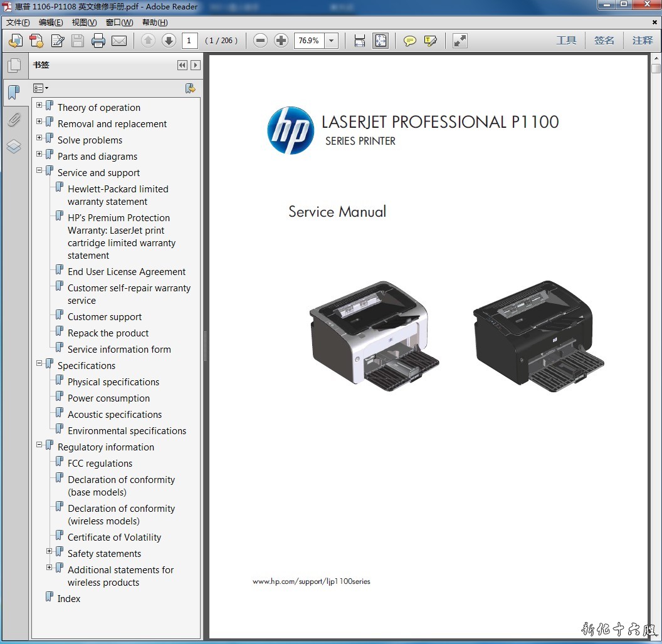The width and height of the screenshot is (662, 644).
Task: Click the Print icon in the toolbar
Action: tap(98, 41)
